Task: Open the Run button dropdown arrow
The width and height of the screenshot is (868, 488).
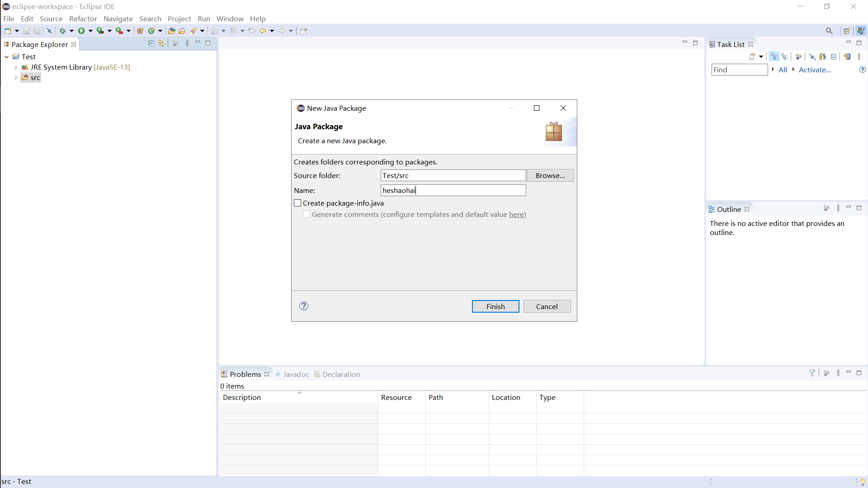Action: (91, 31)
